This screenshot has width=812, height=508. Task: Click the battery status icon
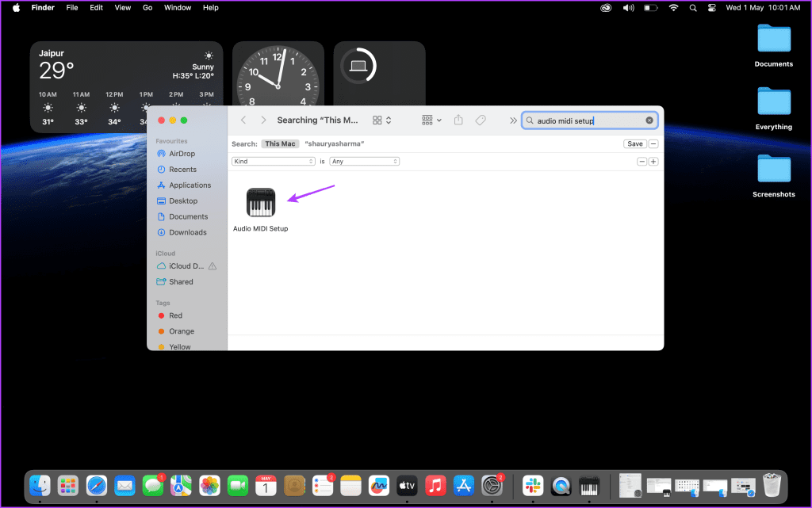[650, 8]
